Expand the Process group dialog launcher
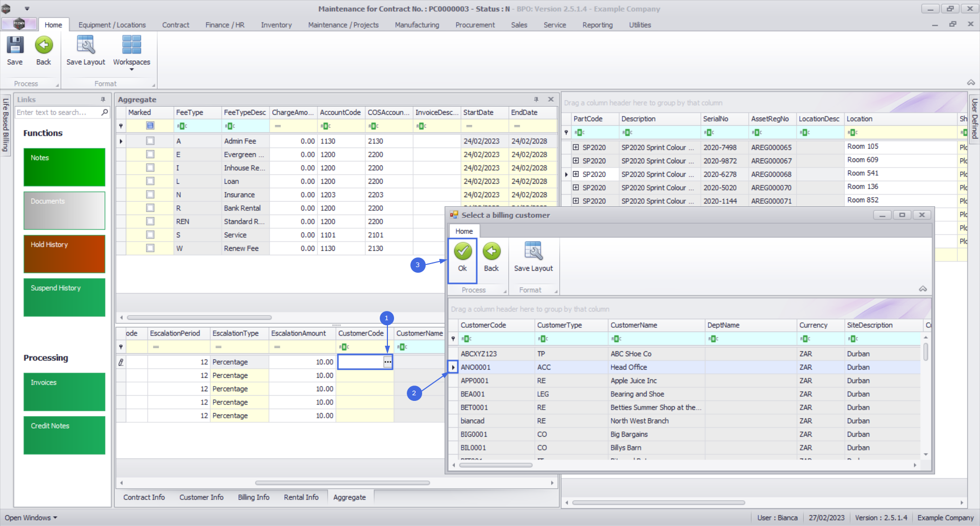 57,85
